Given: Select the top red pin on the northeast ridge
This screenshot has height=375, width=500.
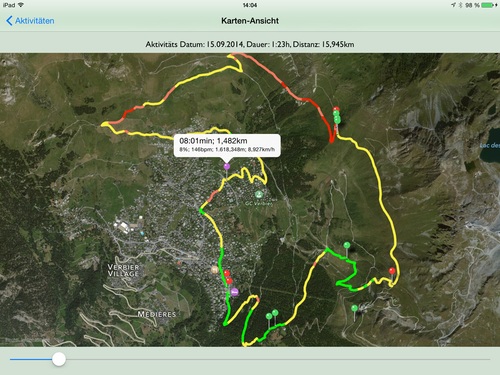Looking at the screenshot, I should 336,109.
